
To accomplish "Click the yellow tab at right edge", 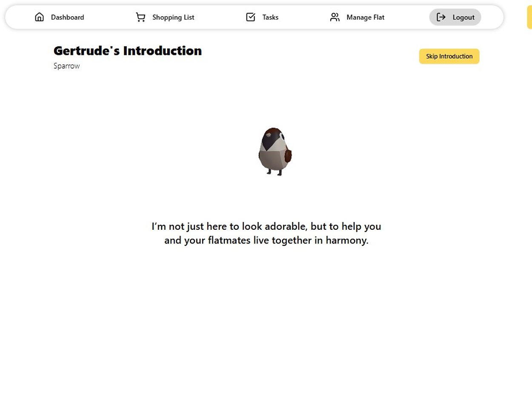I will coord(529,17).
